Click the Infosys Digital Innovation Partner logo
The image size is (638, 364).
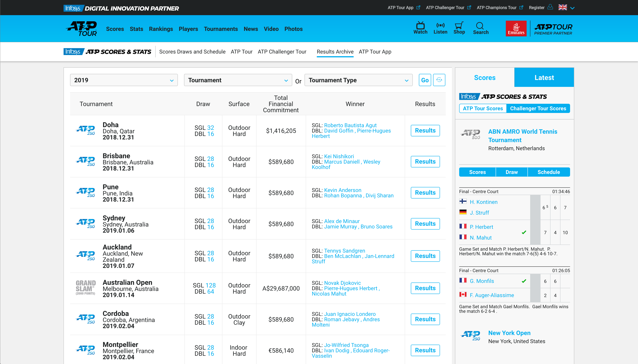tap(121, 8)
